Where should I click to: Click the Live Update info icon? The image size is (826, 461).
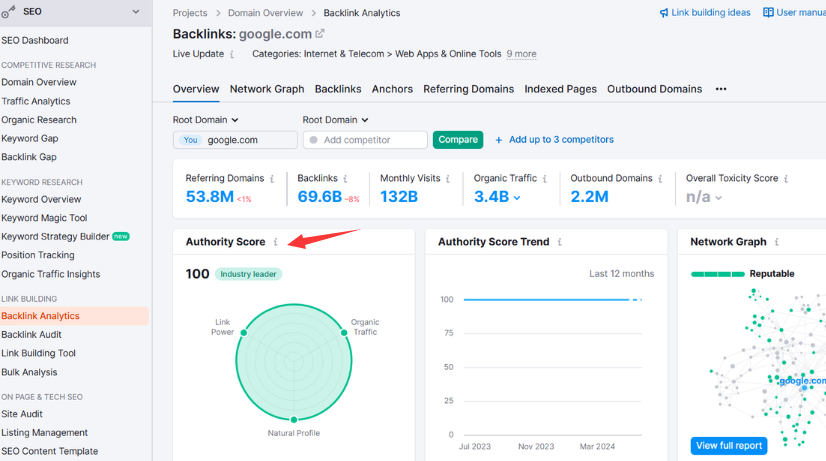pos(232,54)
